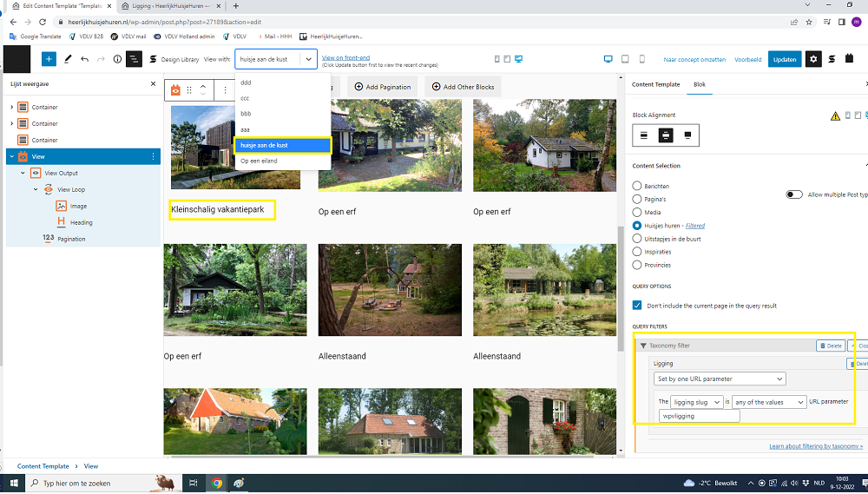Open options menu for View tree item
868x494 pixels.
coord(154,157)
